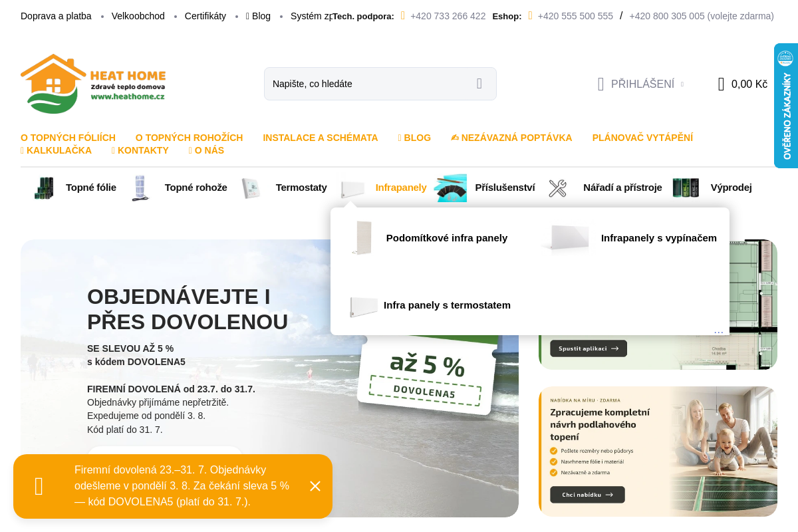Screen dimensions: 798x532
Task: Open the shopping cart icon
Action: coord(721,84)
